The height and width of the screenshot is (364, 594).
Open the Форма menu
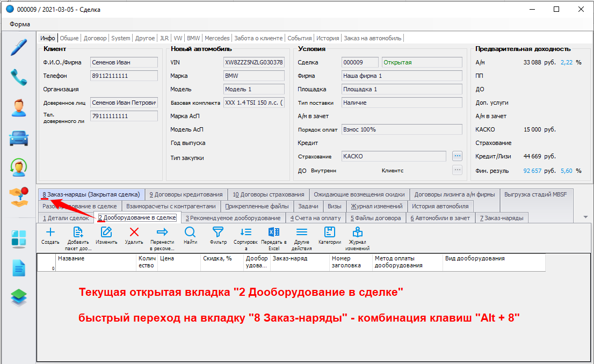20,24
